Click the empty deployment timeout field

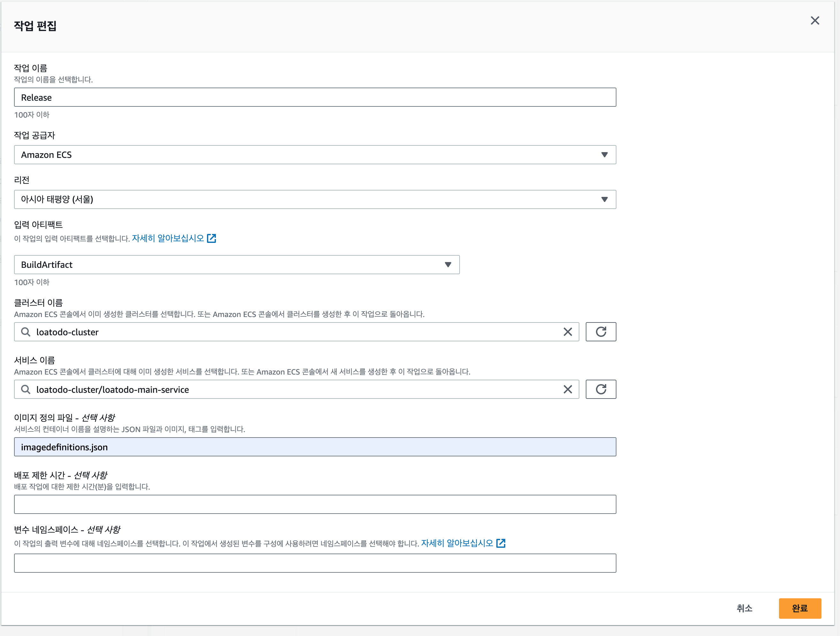point(315,505)
